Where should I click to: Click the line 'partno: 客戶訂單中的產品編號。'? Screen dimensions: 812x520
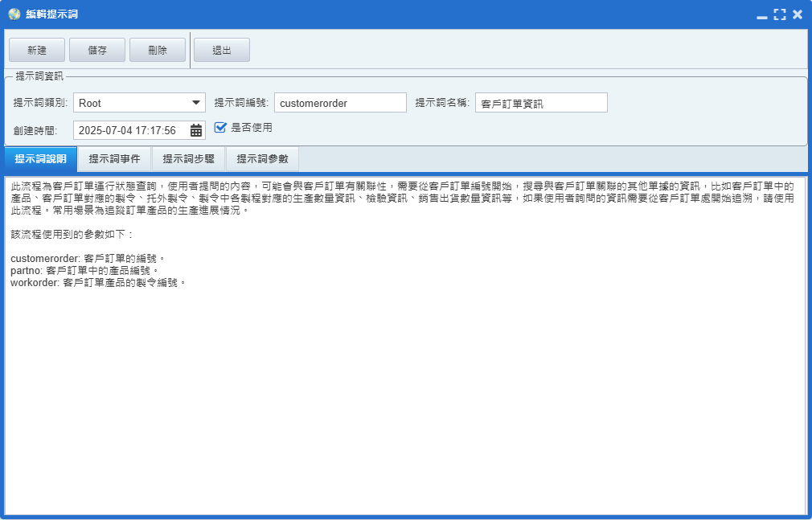click(x=85, y=270)
